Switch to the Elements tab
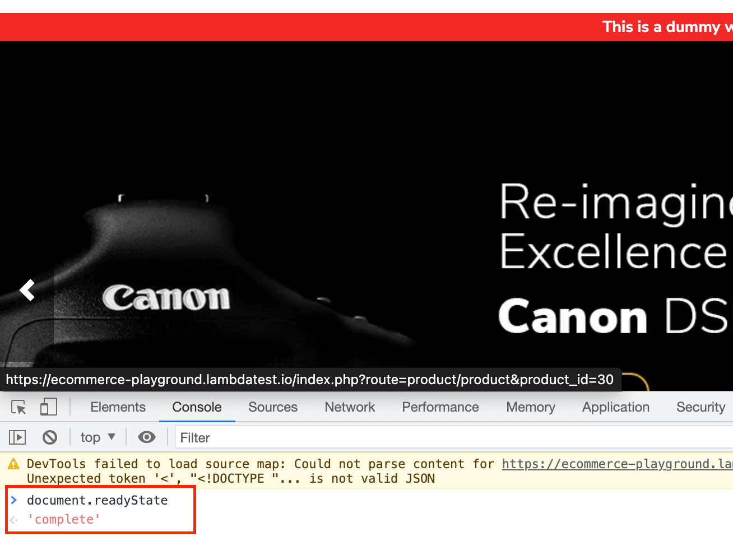This screenshot has height=560, width=733. pos(118,407)
